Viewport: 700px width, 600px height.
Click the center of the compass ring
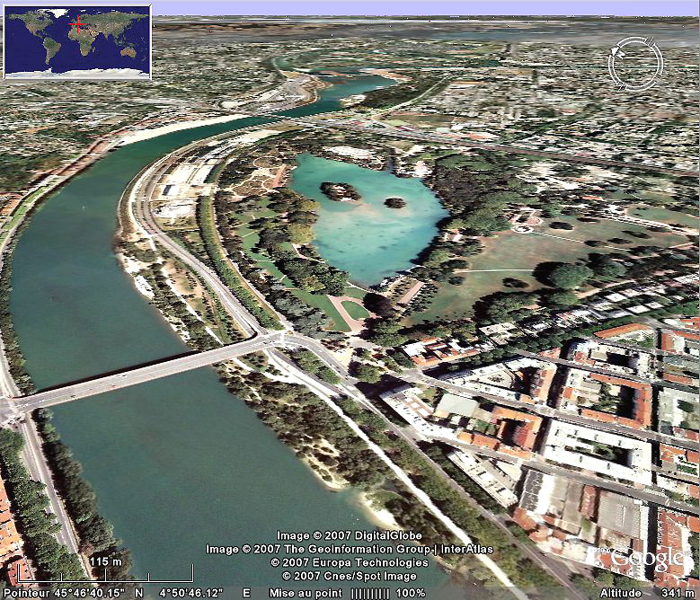tap(634, 64)
